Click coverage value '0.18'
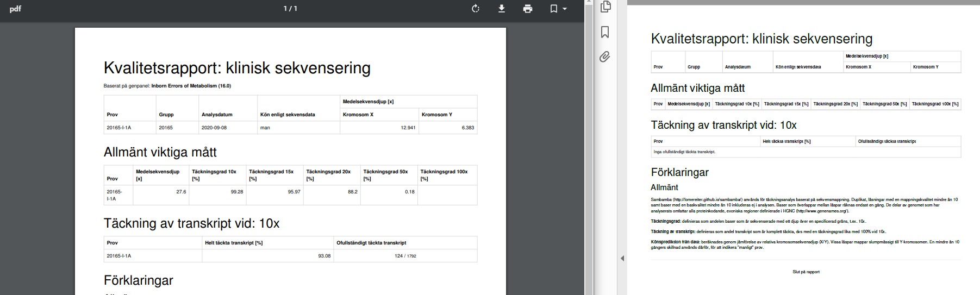The width and height of the screenshot is (980, 295). click(x=410, y=192)
